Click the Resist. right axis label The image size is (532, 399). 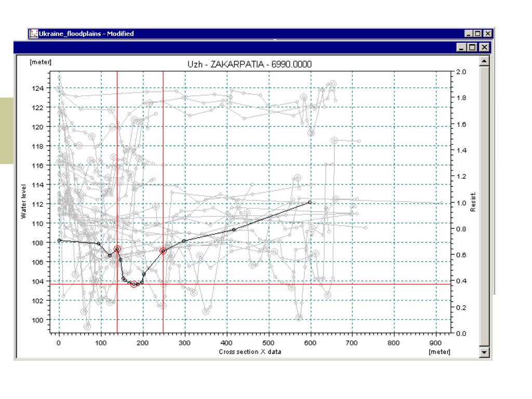click(x=473, y=202)
